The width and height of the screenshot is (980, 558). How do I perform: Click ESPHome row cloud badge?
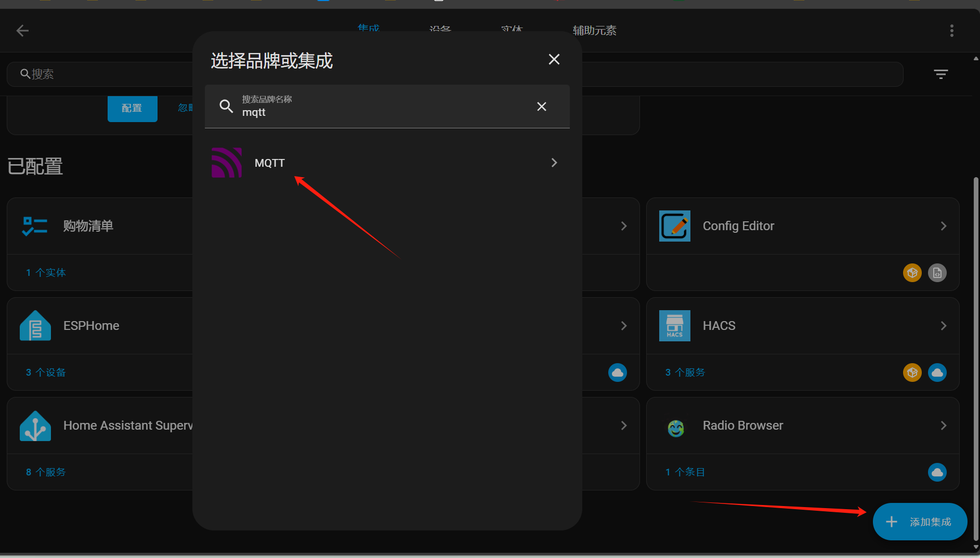coord(618,373)
